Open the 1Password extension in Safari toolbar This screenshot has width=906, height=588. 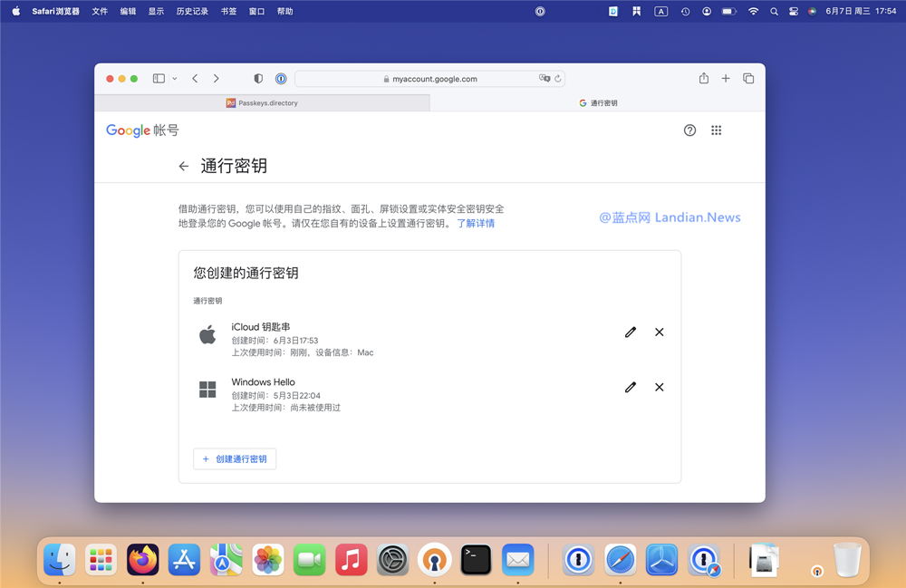pos(281,79)
